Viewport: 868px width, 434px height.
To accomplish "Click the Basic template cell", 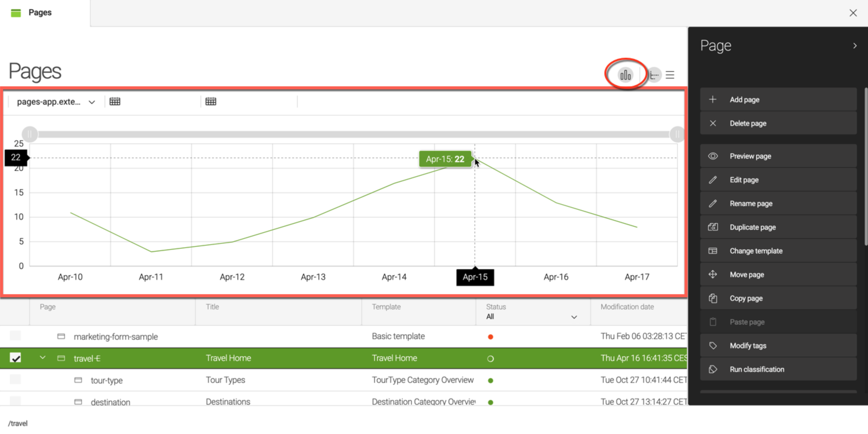I will (398, 336).
